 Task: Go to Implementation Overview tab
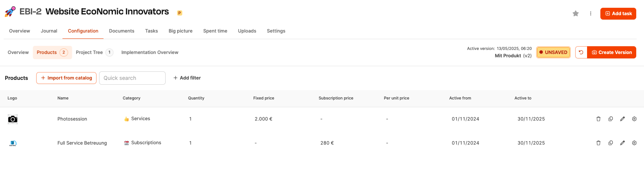tap(150, 53)
